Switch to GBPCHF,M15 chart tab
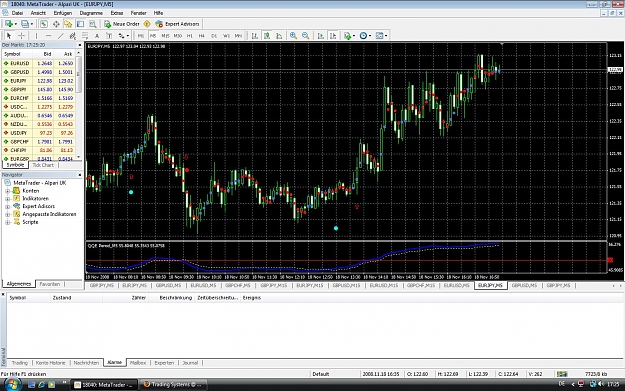Viewport: 625px width, 391px height. [x=421, y=285]
